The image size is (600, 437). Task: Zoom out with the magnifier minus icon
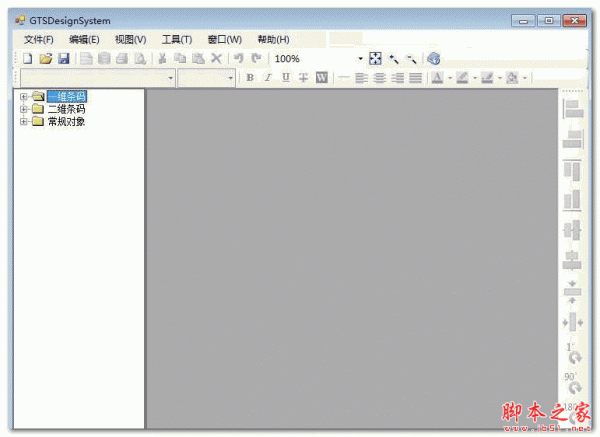(411, 59)
